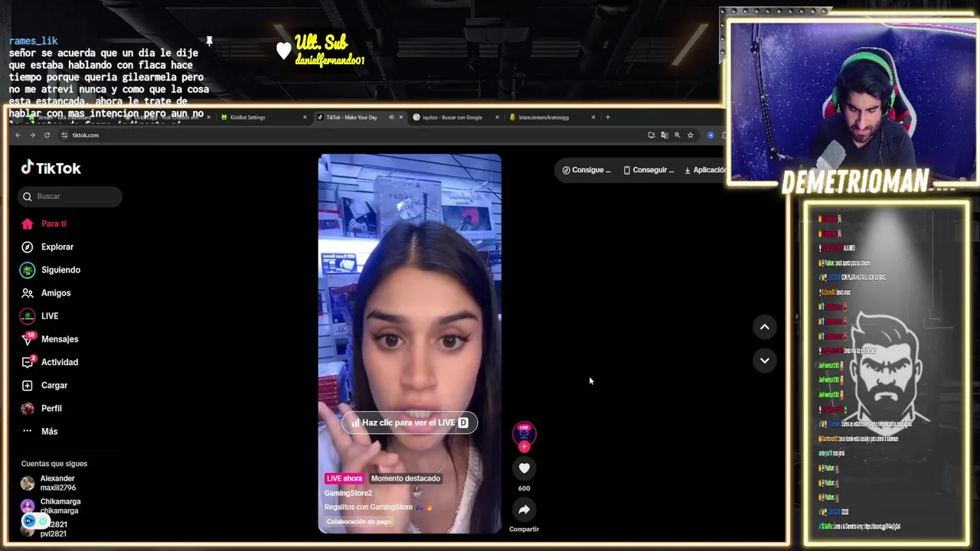980x551 pixels.
Task: Click the rames_lik username in overlay
Action: pos(33,41)
